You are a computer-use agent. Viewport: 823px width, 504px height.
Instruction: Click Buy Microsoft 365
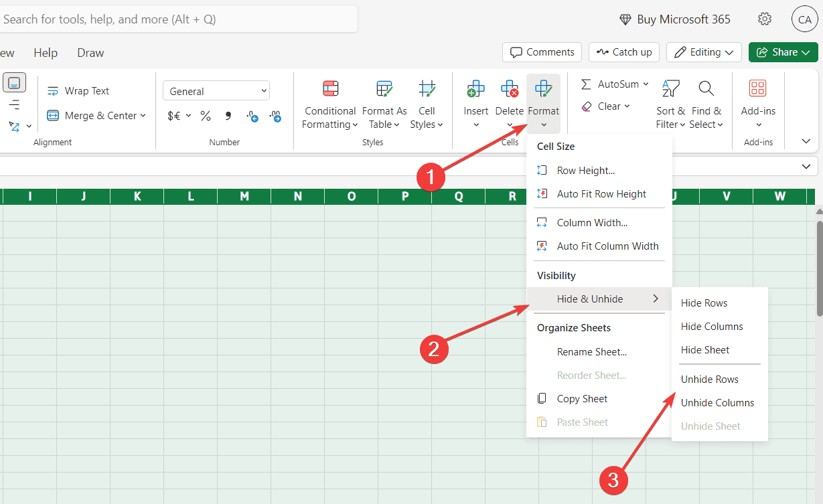point(675,19)
